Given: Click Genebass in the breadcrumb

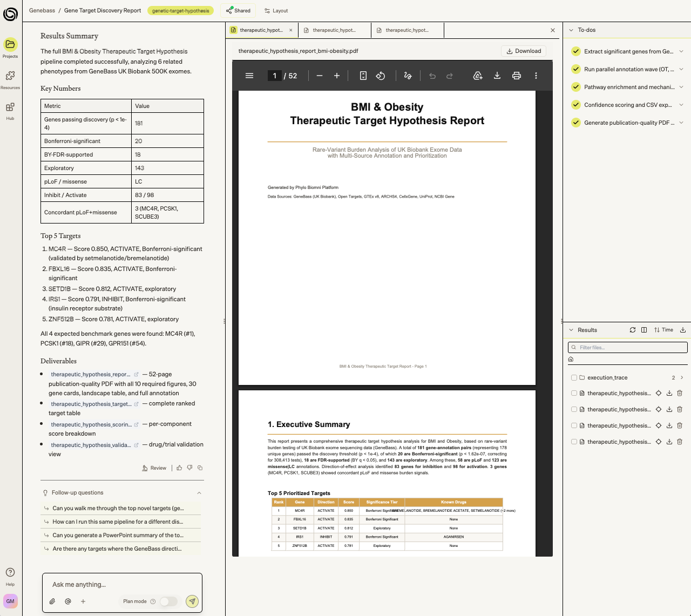Looking at the screenshot, I should (42, 10).
